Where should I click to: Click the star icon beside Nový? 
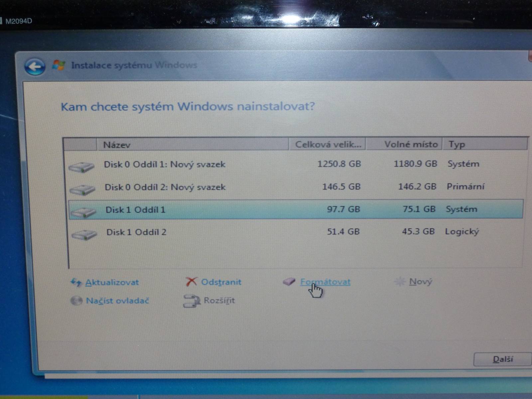coord(399,282)
